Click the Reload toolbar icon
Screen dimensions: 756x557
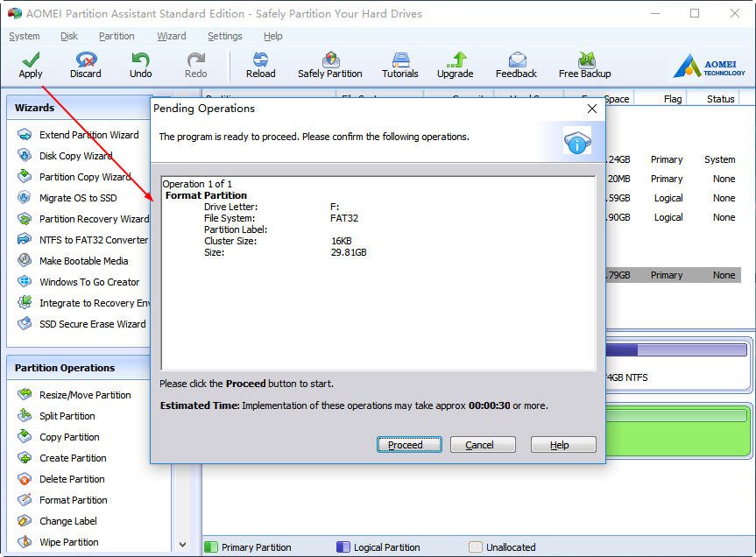tap(260, 65)
